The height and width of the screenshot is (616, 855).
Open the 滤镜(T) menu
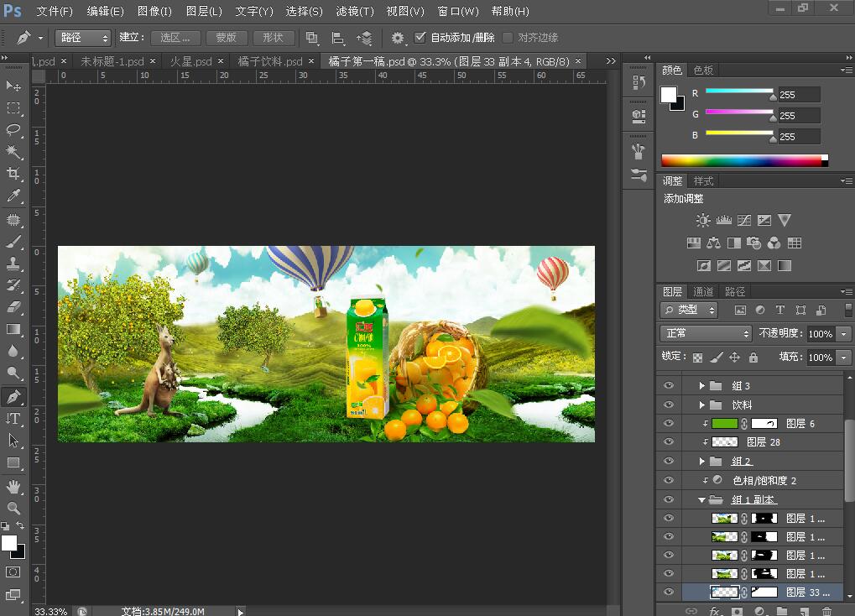click(x=354, y=12)
